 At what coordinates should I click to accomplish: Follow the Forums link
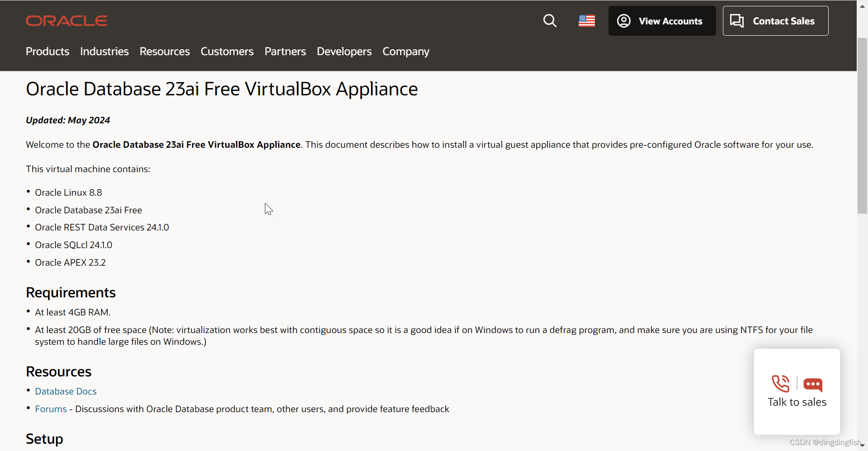pyautogui.click(x=51, y=409)
